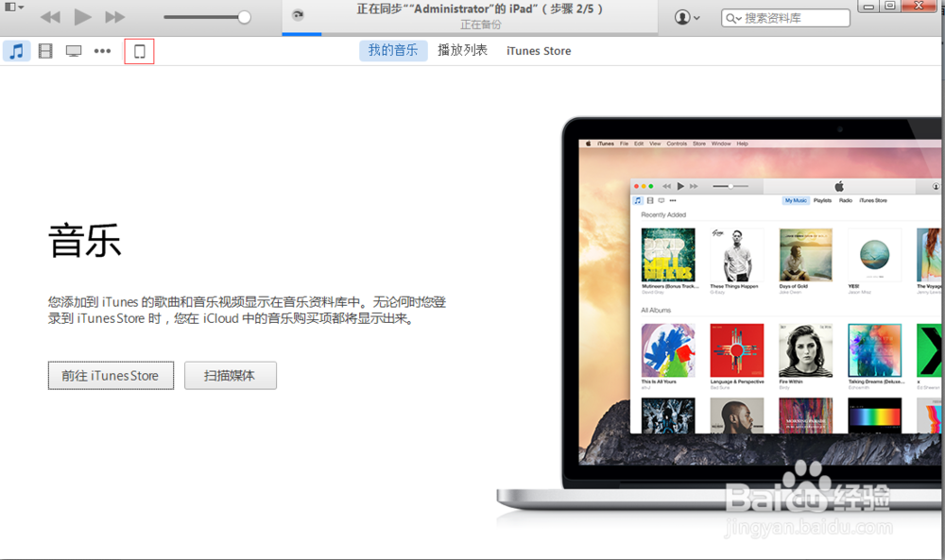Screen dimensions: 945x560
Task: Switch to the 播放列表 tab
Action: tap(463, 51)
